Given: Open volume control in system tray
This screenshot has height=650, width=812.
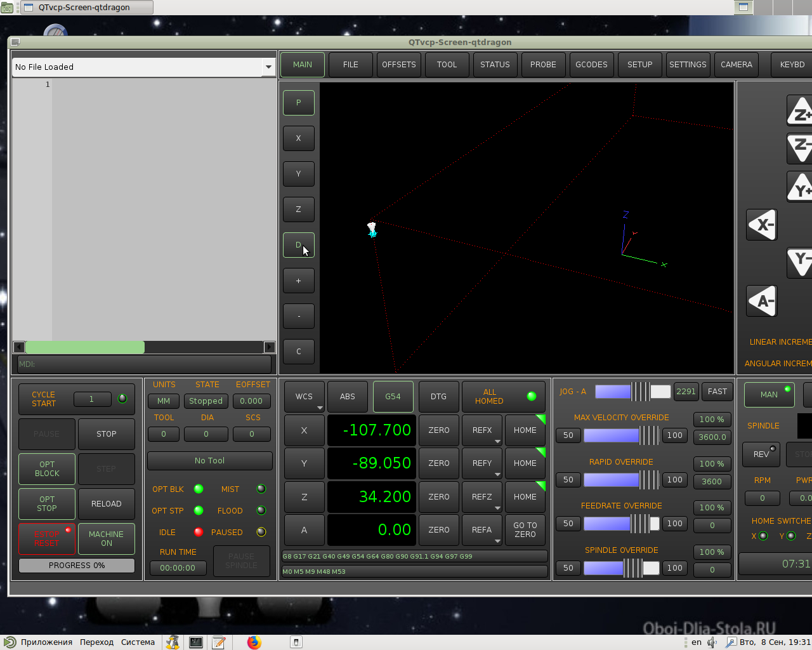Looking at the screenshot, I should pos(712,642).
